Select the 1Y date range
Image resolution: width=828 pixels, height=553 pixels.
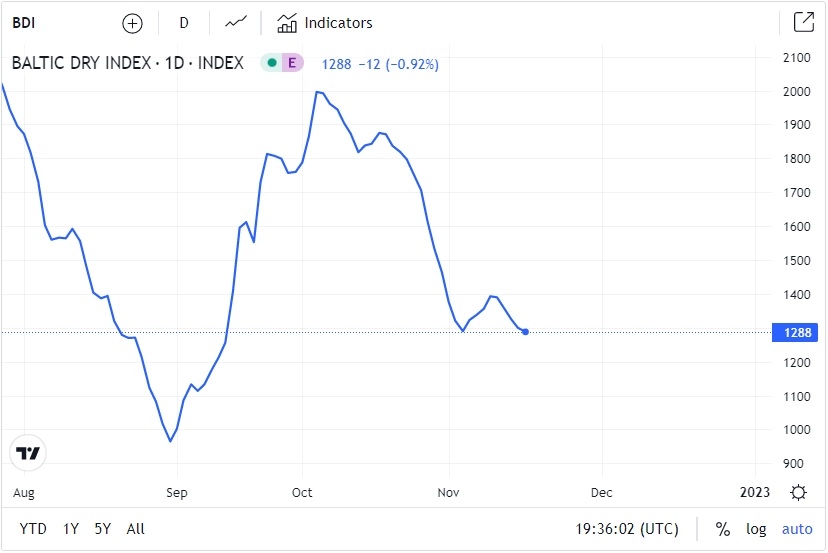click(x=70, y=529)
